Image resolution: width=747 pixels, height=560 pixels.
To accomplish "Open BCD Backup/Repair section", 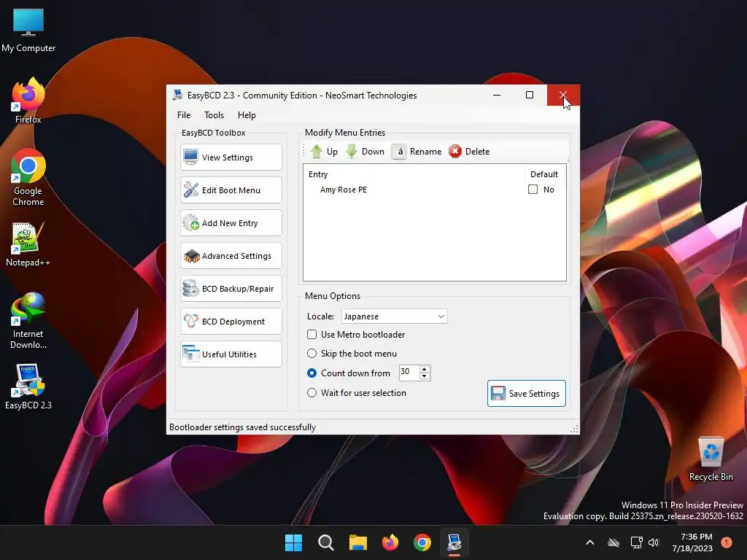I will pyautogui.click(x=231, y=289).
